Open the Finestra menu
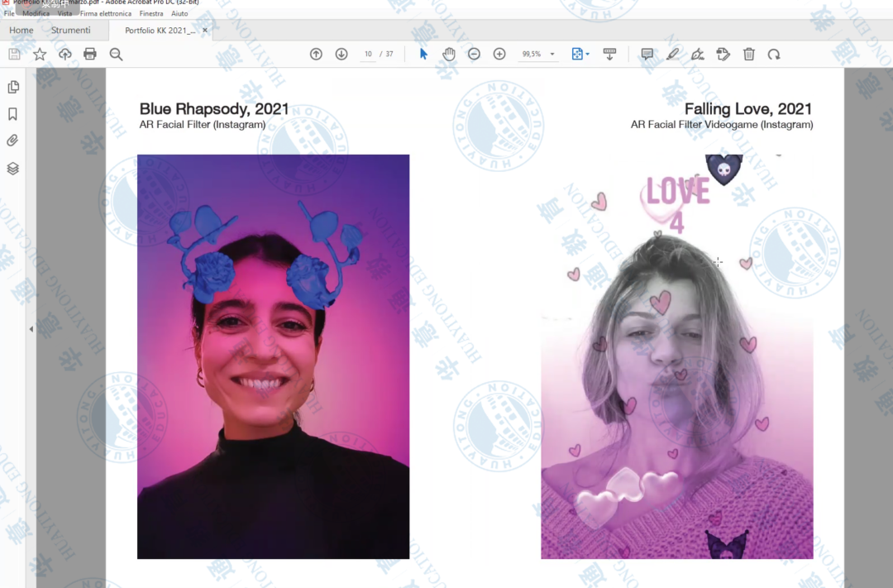This screenshot has width=893, height=588. point(151,13)
